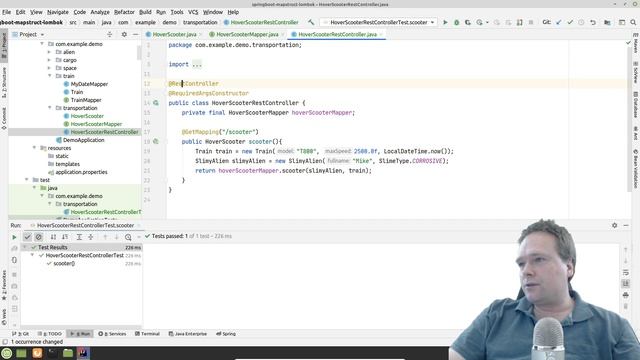Open the VCS menu
Image resolution: width=640 pixels, height=360 pixels.
pos(193,12)
